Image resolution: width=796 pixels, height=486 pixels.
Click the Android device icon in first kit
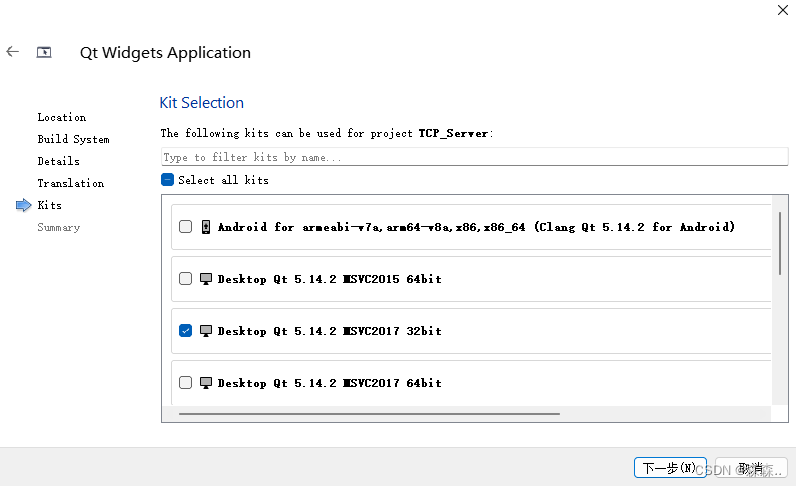coord(206,226)
